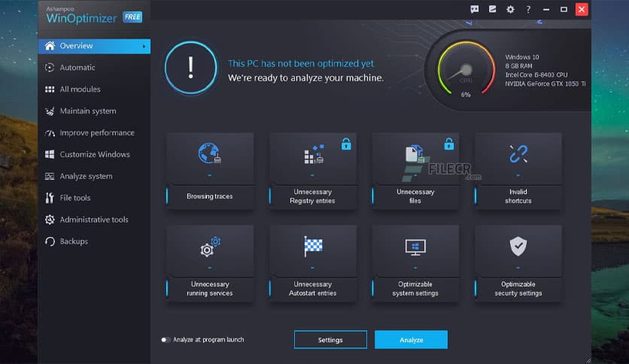629x364 pixels.
Task: Click the Windows 10 text
Action: (522, 57)
